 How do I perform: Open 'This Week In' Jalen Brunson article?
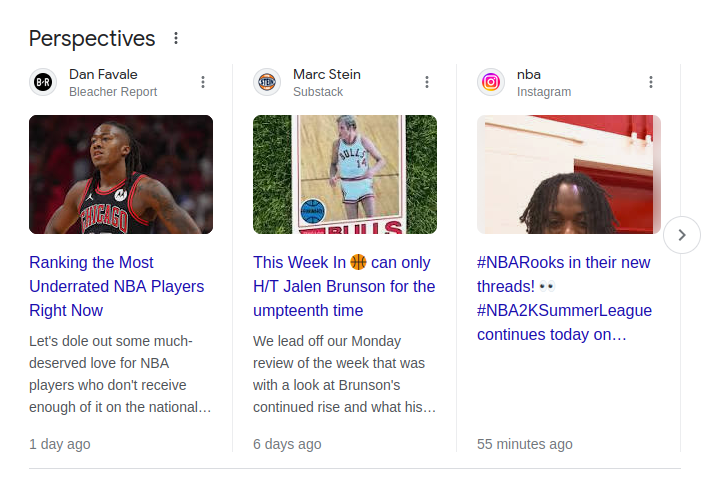coord(344,286)
